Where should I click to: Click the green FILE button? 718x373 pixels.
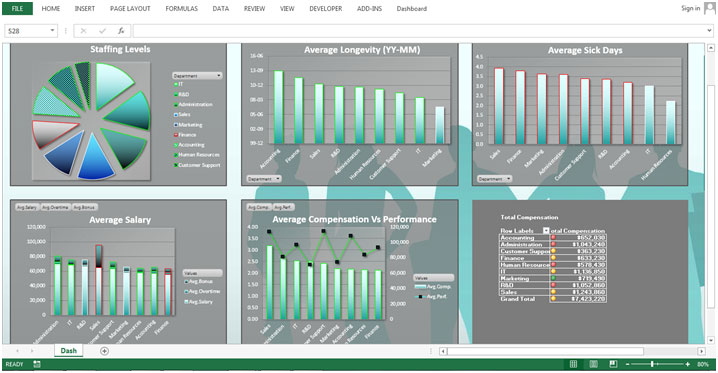pos(17,8)
